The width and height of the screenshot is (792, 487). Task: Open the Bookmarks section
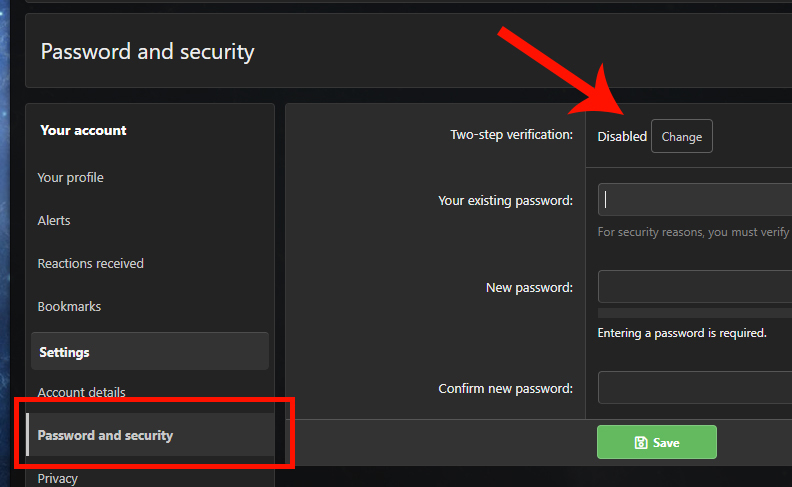[69, 307]
